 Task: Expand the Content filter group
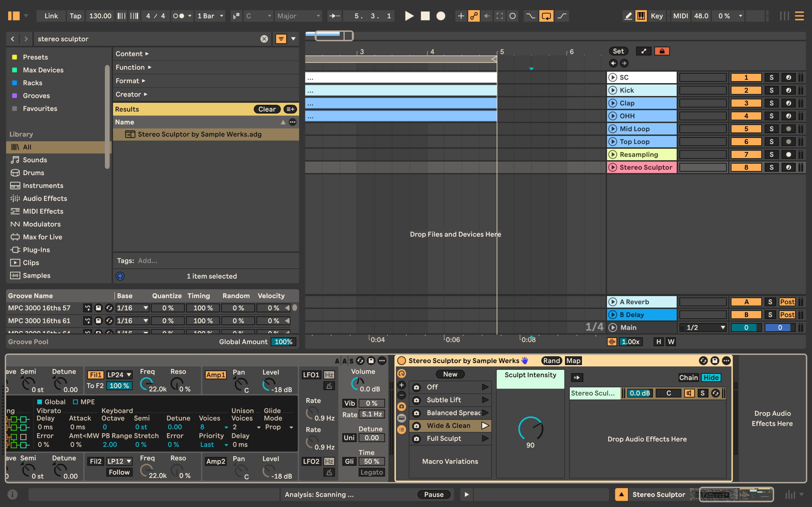pos(132,54)
